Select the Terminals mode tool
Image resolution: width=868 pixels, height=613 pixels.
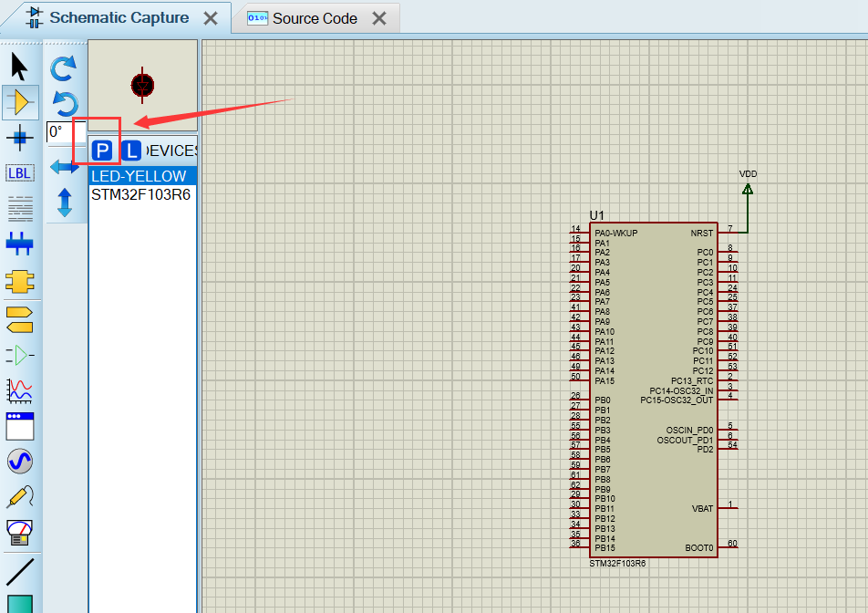(20, 317)
